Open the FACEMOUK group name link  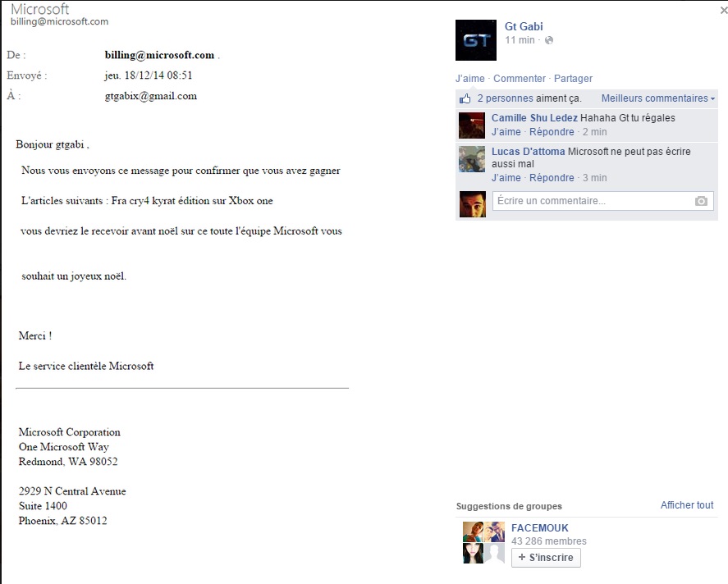click(539, 528)
